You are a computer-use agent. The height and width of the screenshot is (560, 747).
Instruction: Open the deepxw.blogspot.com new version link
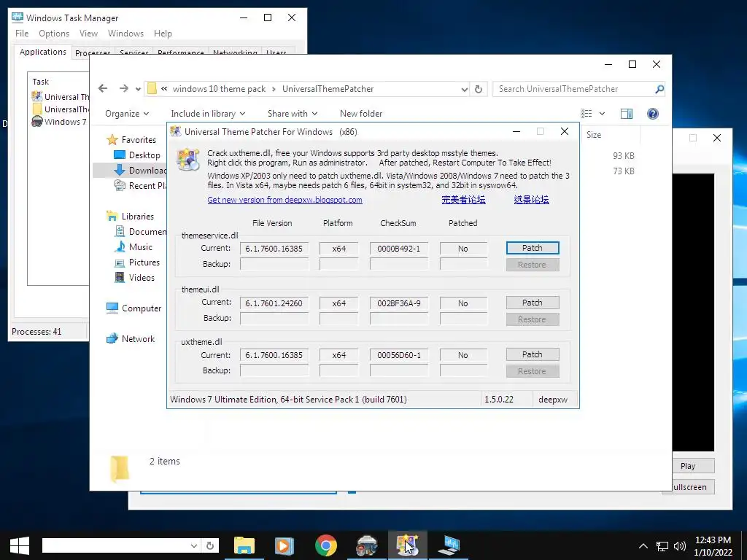click(x=285, y=200)
